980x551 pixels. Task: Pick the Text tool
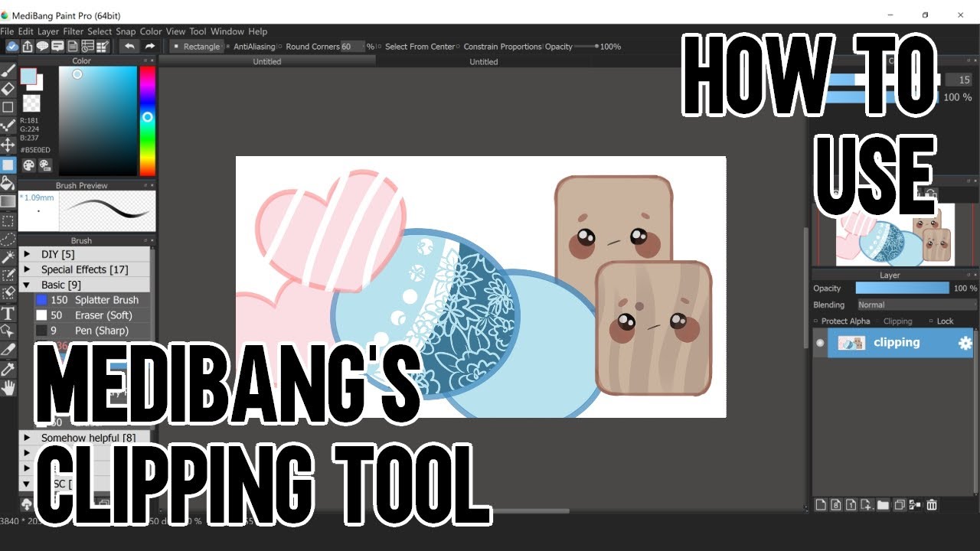[x=8, y=313]
